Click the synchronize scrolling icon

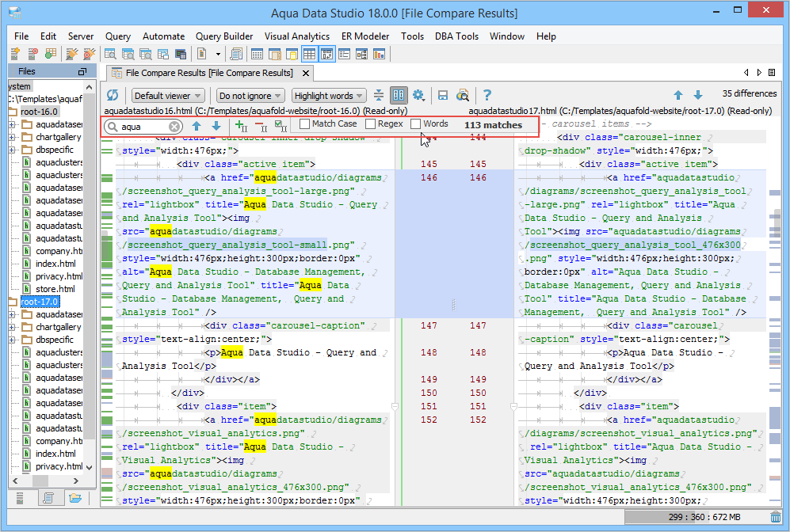pyautogui.click(x=379, y=96)
